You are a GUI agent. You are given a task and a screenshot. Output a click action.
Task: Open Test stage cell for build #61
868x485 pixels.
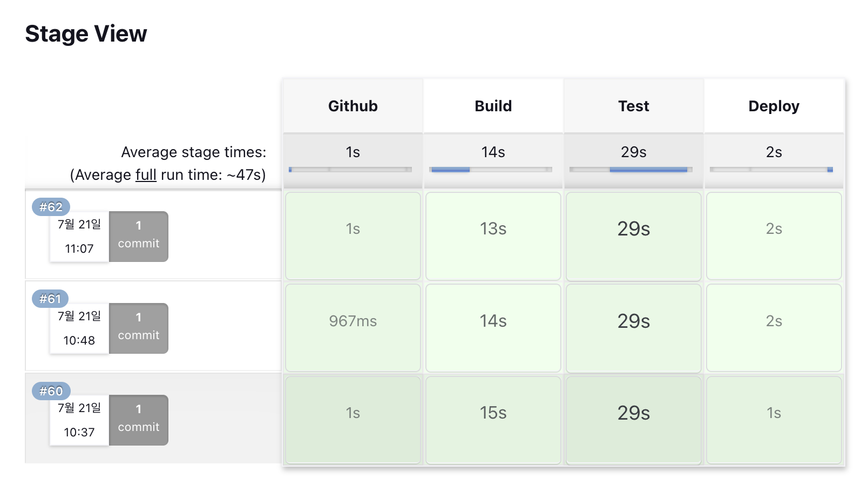pyautogui.click(x=634, y=328)
